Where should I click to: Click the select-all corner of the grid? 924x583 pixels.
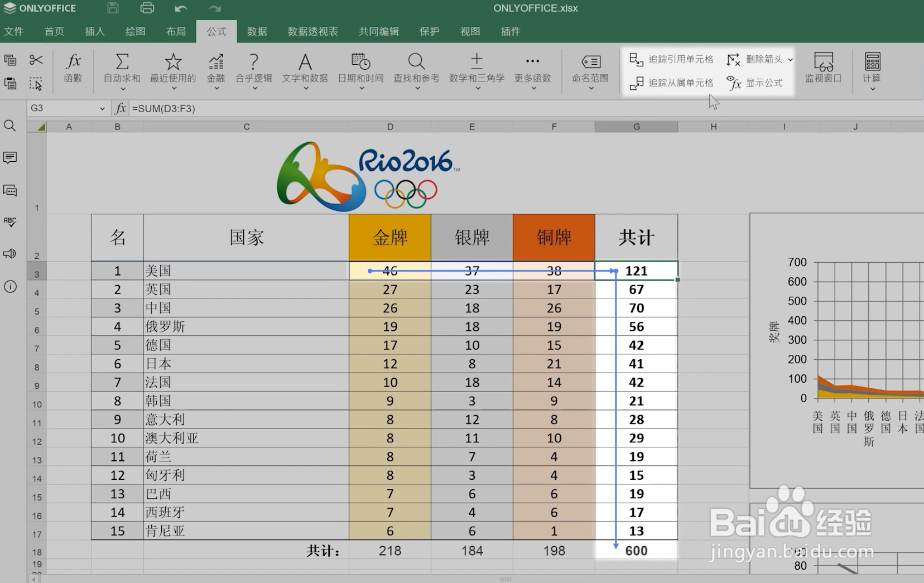(37, 127)
